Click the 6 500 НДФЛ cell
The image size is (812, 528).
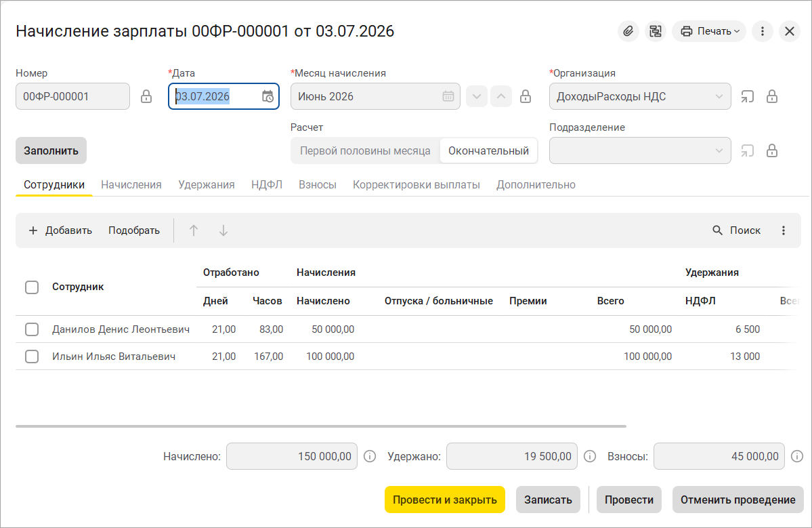[748, 329]
